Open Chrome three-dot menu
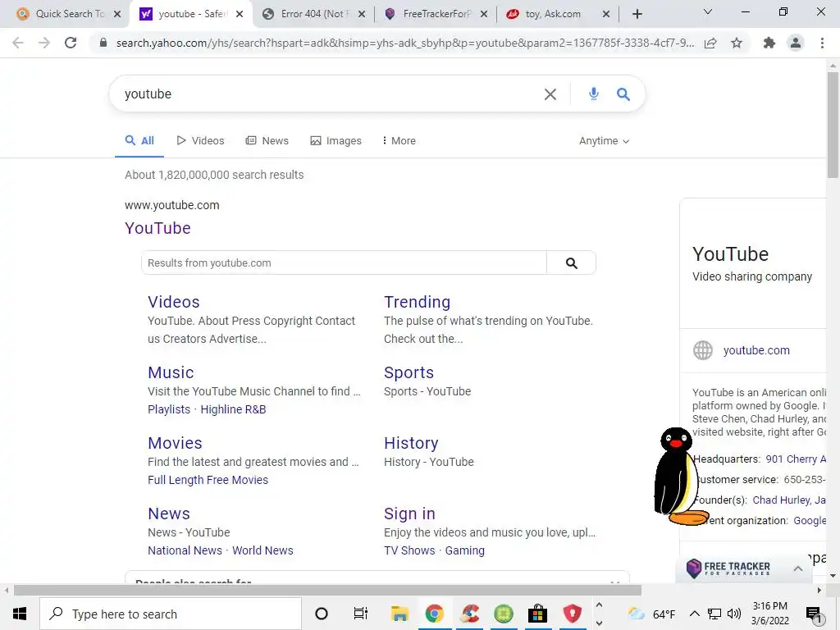The height and width of the screenshot is (630, 840). click(822, 43)
